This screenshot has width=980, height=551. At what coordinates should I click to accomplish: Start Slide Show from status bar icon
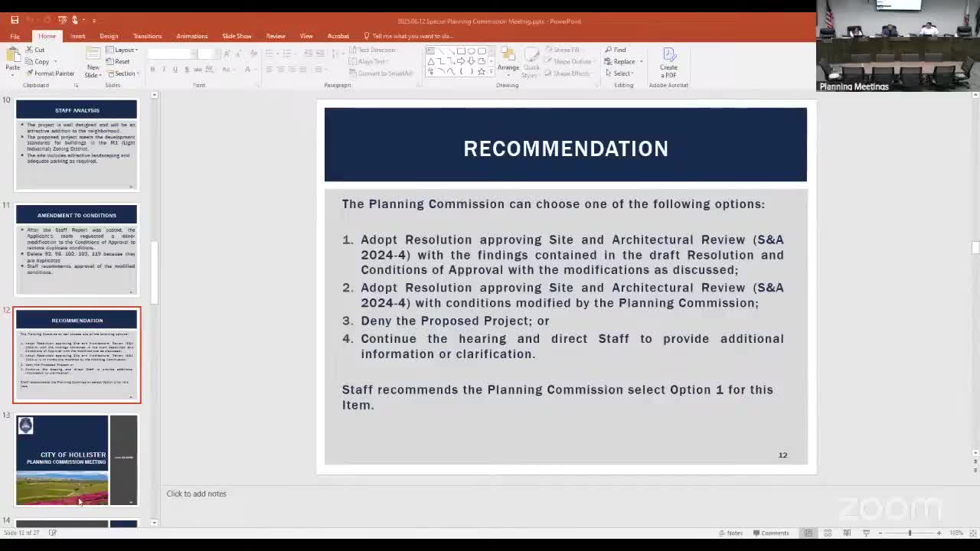click(x=866, y=533)
